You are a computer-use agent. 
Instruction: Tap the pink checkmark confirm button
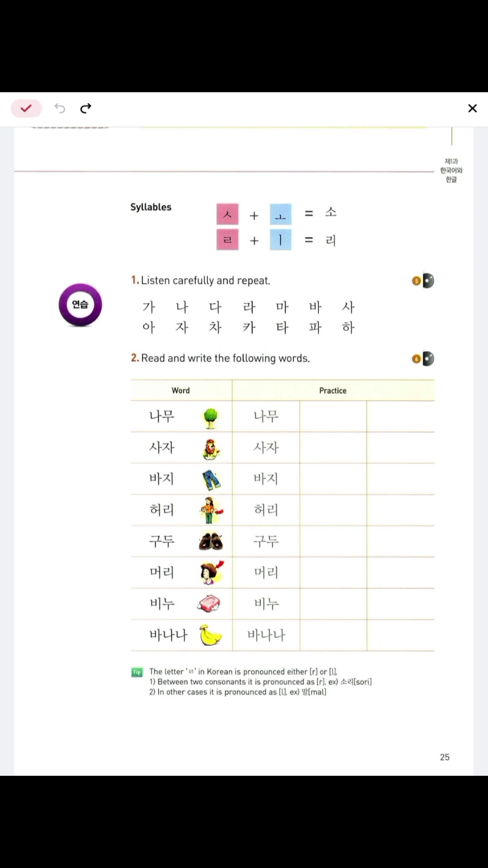pos(26,108)
